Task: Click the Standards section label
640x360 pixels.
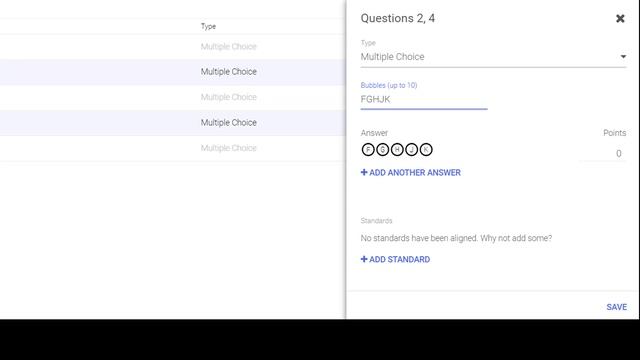Action: coord(376,221)
